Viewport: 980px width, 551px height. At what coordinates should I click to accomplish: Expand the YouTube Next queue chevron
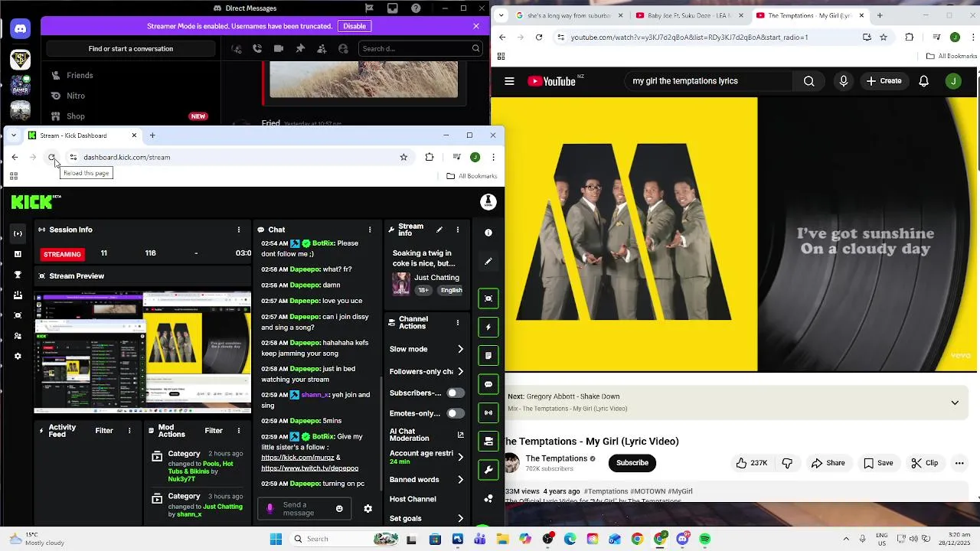coord(955,403)
